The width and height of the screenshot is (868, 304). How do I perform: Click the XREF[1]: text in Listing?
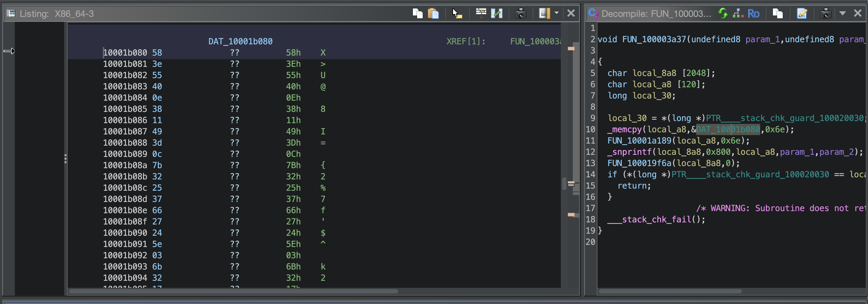click(x=466, y=42)
